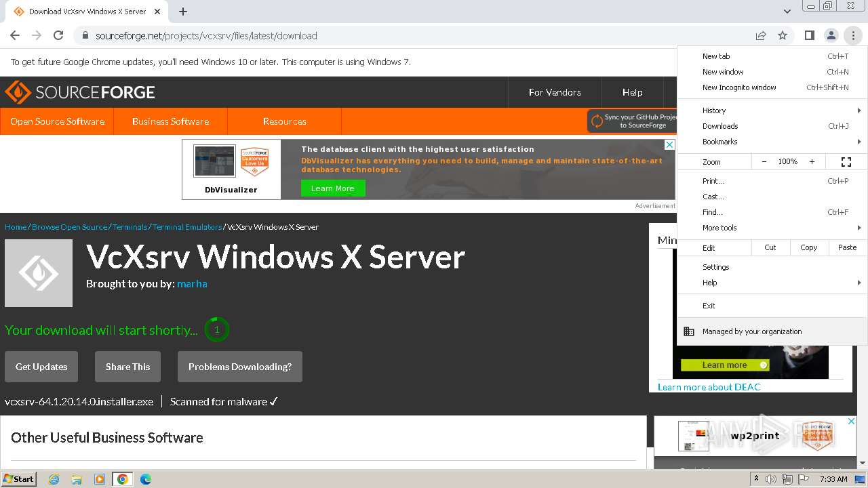The height and width of the screenshot is (488, 868).
Task: Select Print… in Chrome menu
Action: (772, 181)
